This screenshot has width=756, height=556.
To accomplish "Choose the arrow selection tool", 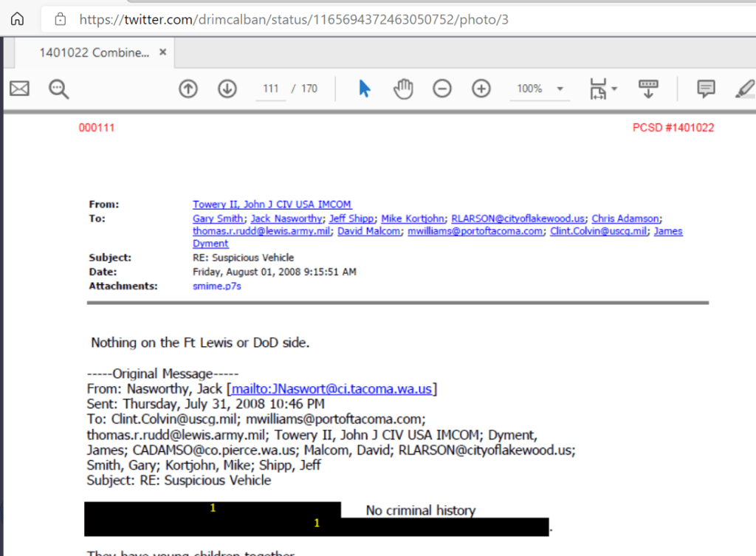I will point(364,89).
